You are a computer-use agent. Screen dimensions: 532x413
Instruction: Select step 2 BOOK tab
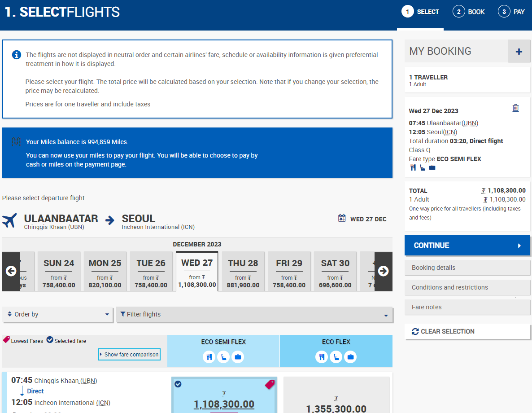[469, 12]
